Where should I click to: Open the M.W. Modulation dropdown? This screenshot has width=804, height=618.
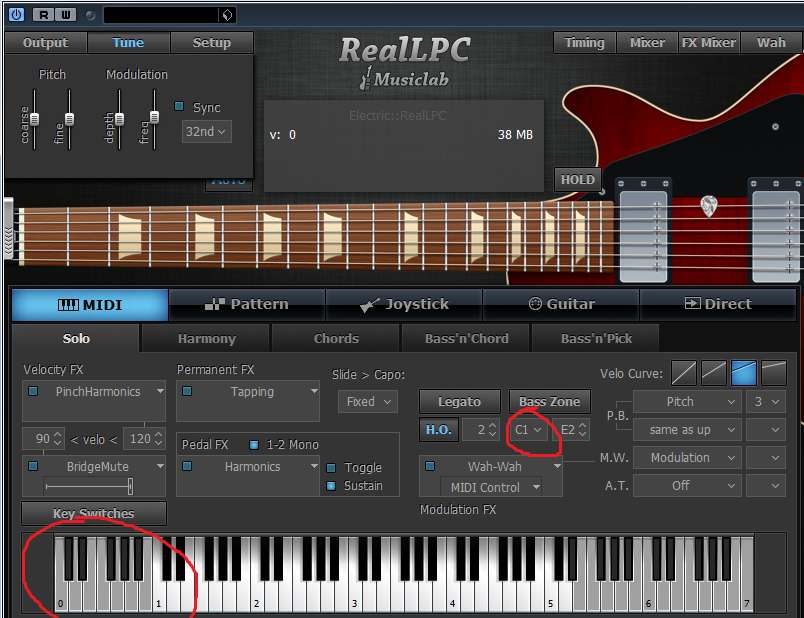click(x=688, y=457)
